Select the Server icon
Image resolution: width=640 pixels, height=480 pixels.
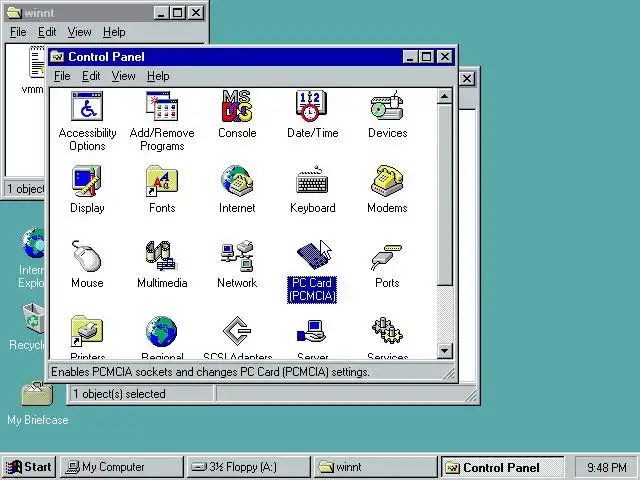312,331
